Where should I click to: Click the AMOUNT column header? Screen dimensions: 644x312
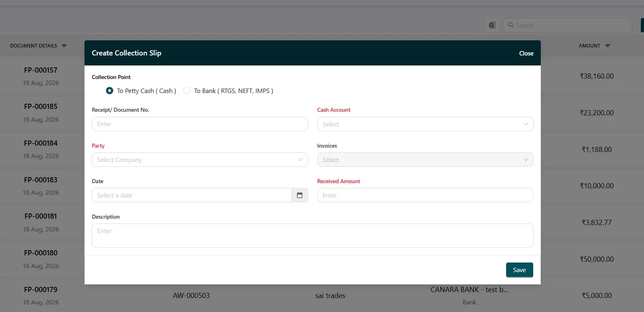[x=589, y=46]
